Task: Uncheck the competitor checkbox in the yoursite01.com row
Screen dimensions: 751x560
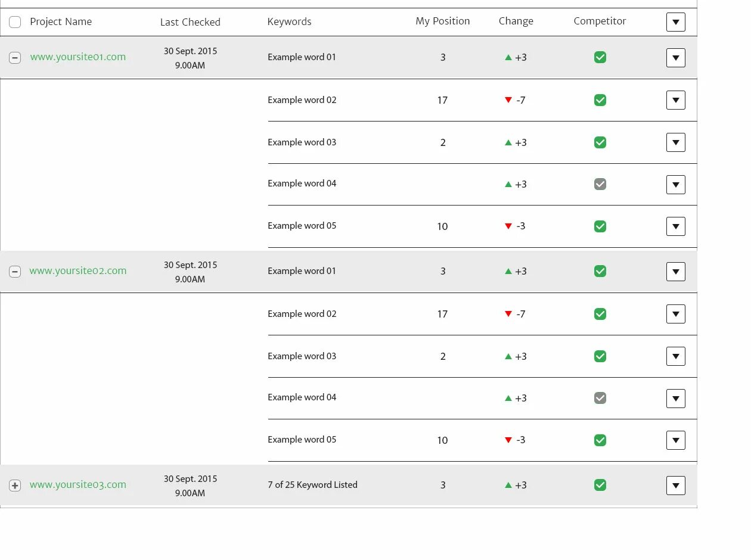Action: click(600, 57)
